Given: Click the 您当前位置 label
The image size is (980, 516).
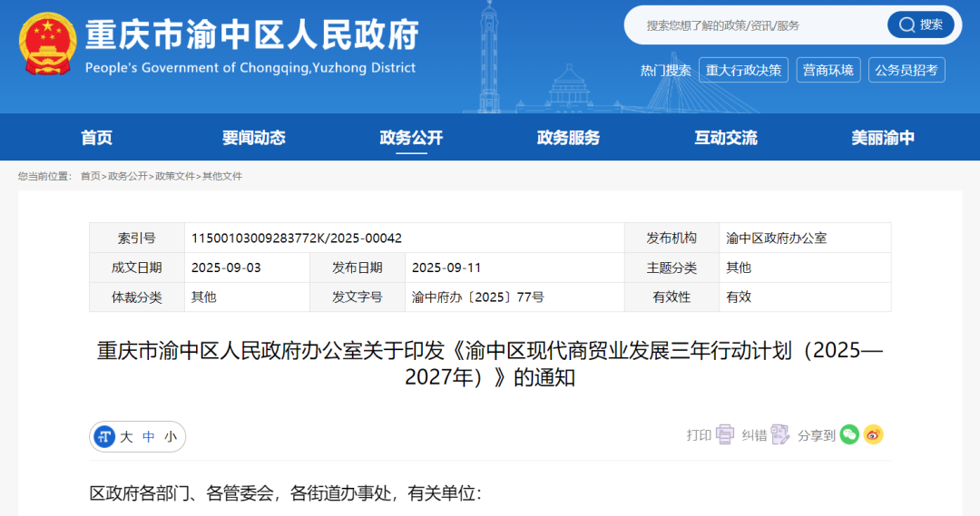Looking at the screenshot, I should [x=45, y=176].
